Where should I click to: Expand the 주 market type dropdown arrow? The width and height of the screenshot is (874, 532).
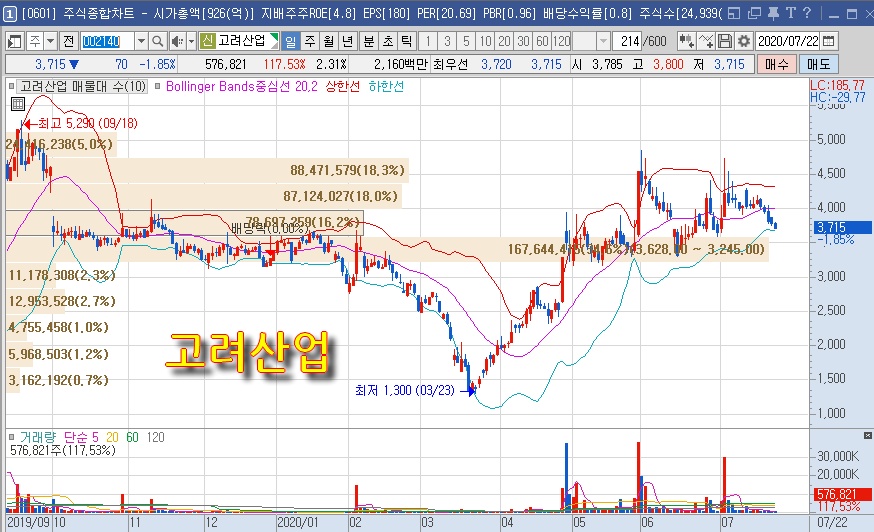pos(51,41)
